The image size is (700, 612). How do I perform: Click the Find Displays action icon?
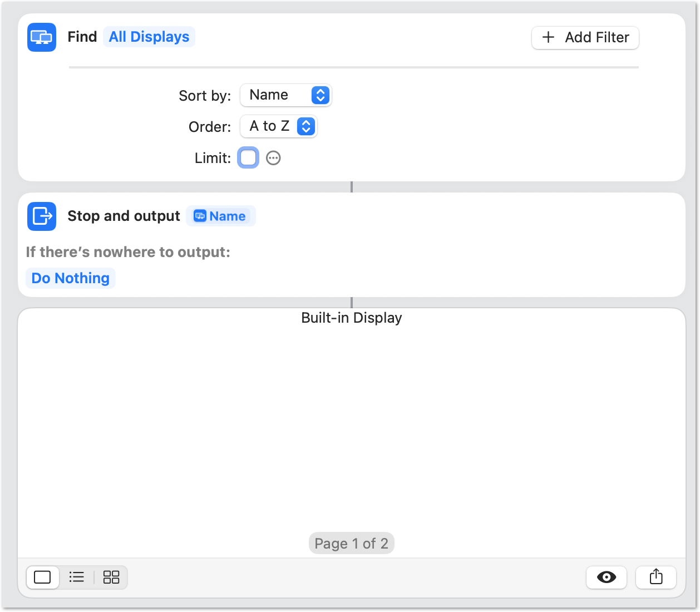pos(42,37)
